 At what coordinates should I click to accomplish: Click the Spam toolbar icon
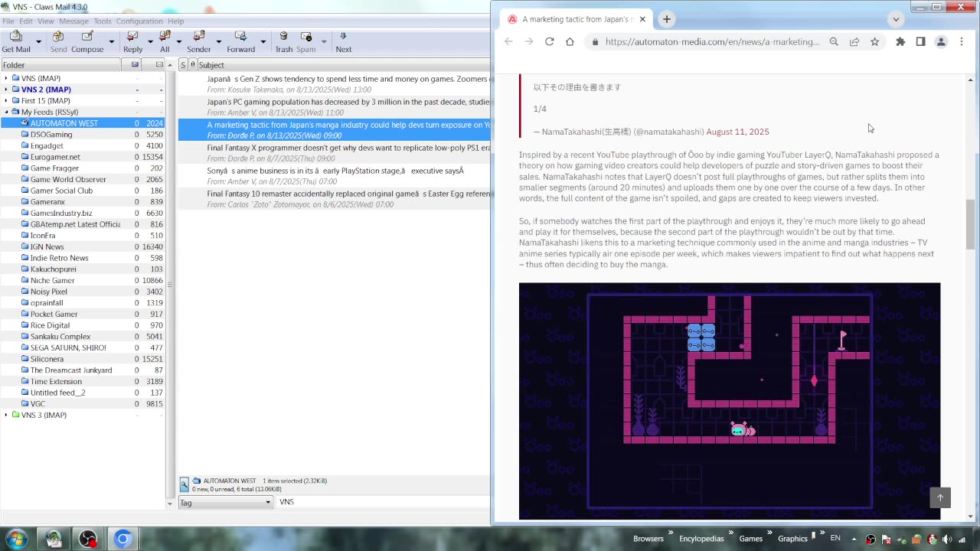(x=306, y=41)
